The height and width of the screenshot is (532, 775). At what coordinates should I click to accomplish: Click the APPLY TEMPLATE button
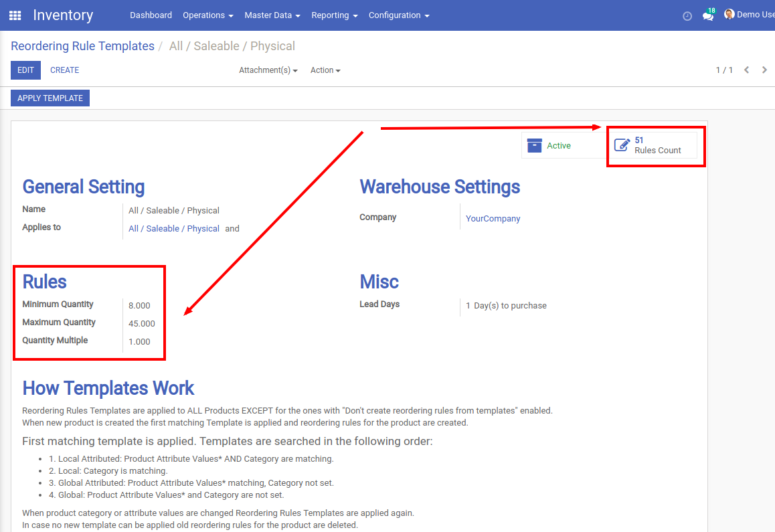tap(50, 98)
